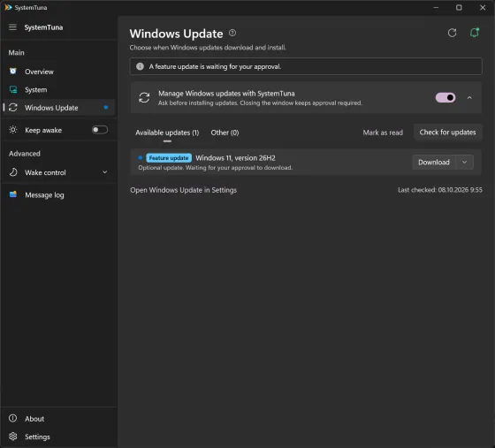Collapse the Manage Windows updates card
This screenshot has width=495, height=448.
coord(469,97)
